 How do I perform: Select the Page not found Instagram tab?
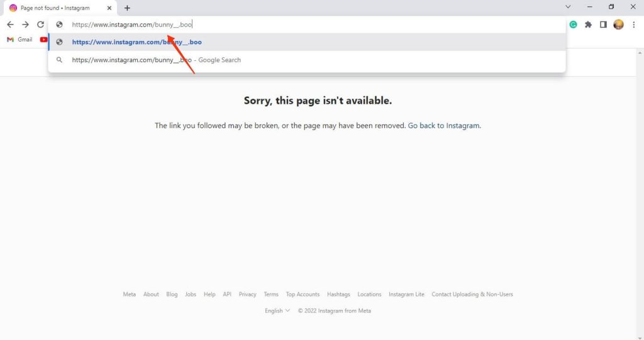60,8
